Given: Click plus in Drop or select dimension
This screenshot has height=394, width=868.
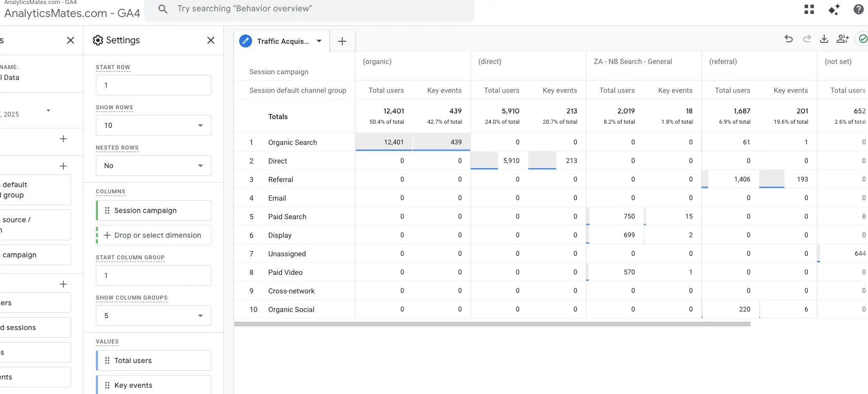Looking at the screenshot, I should tap(107, 235).
